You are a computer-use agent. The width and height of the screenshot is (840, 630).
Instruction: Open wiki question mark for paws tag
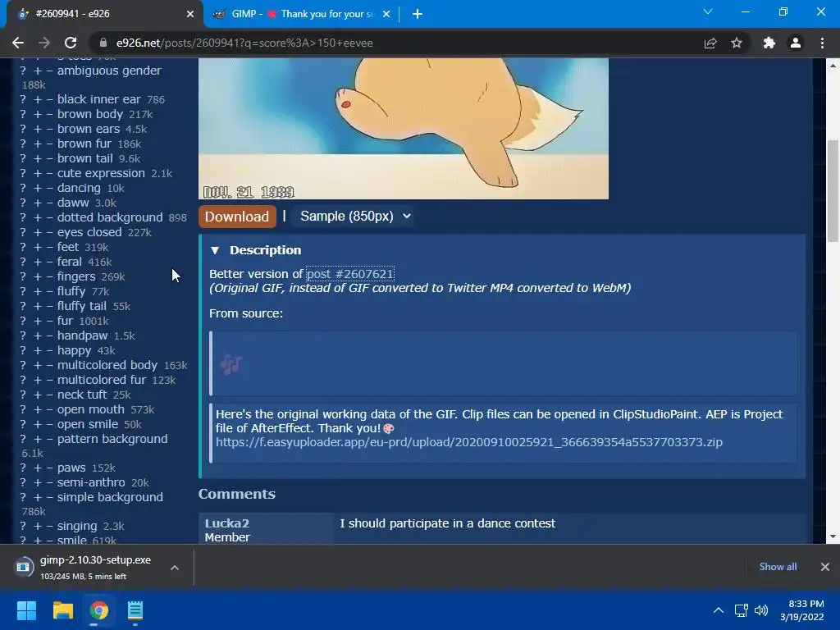pos(23,468)
